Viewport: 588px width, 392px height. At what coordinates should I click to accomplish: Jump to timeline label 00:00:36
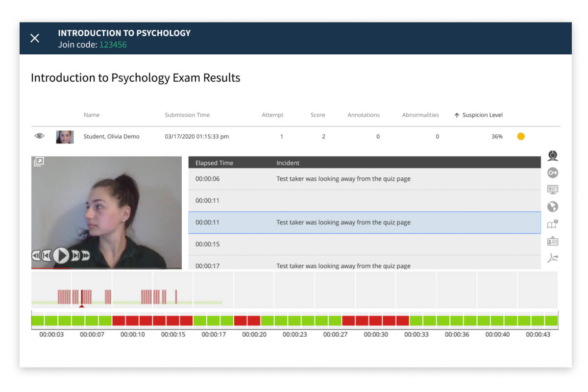[457, 335]
